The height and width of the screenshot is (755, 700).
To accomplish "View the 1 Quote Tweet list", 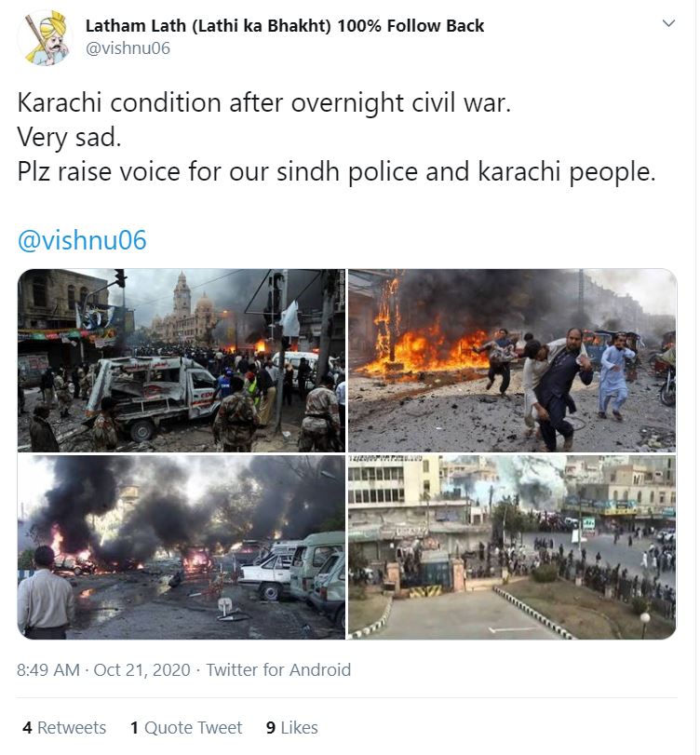I will [x=186, y=728].
